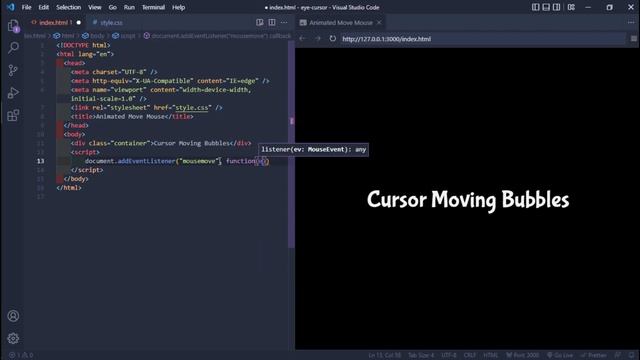
Task: Select the Animated Move Mouse preview tab
Action: coord(340,22)
